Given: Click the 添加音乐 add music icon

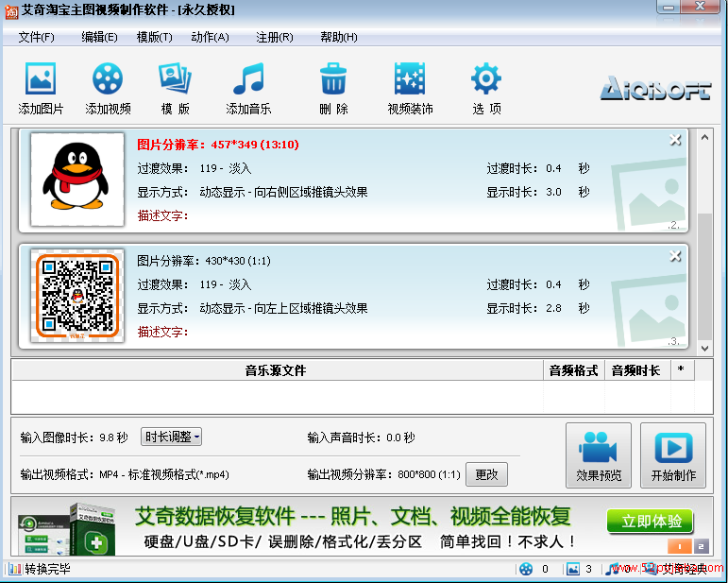Looking at the screenshot, I should pyautogui.click(x=248, y=78).
